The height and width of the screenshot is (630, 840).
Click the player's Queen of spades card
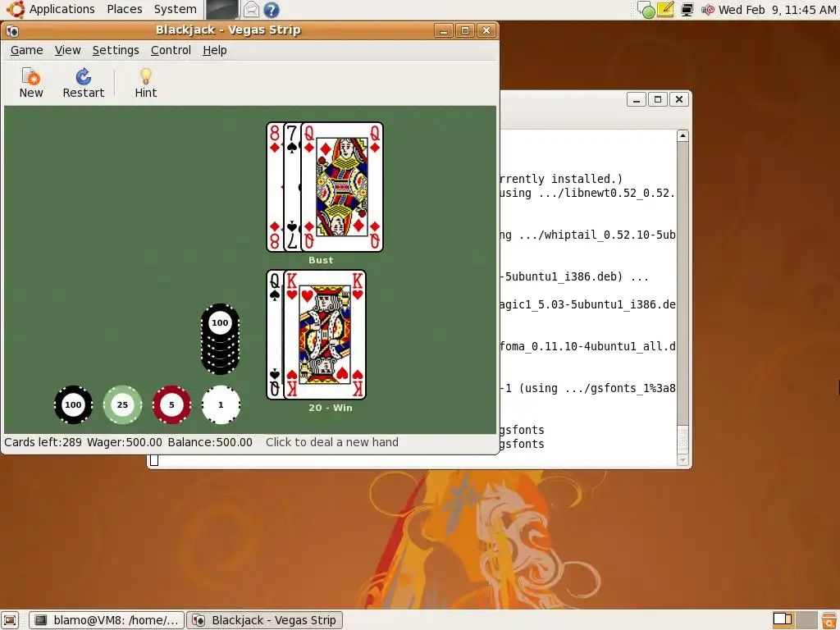point(274,335)
